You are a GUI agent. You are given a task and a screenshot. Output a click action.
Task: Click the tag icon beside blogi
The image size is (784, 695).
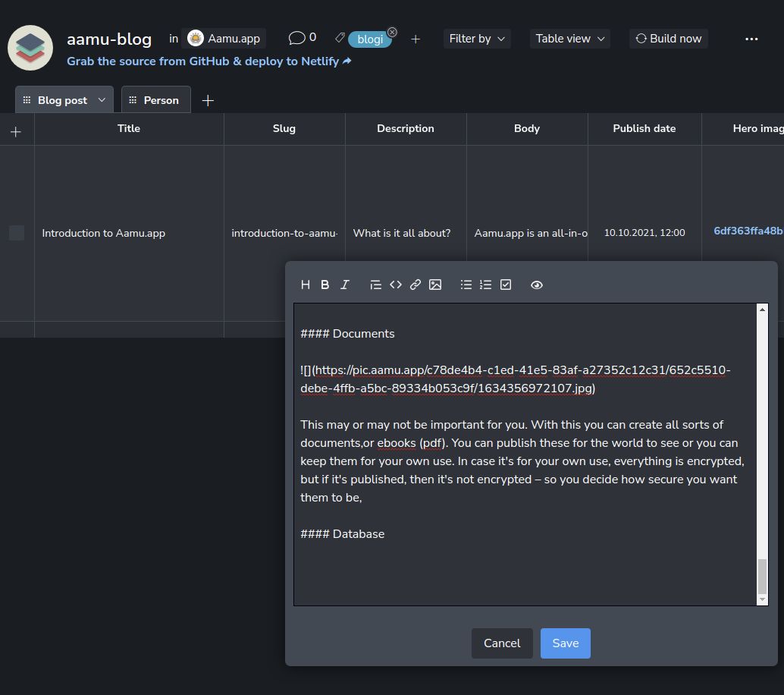pos(340,37)
